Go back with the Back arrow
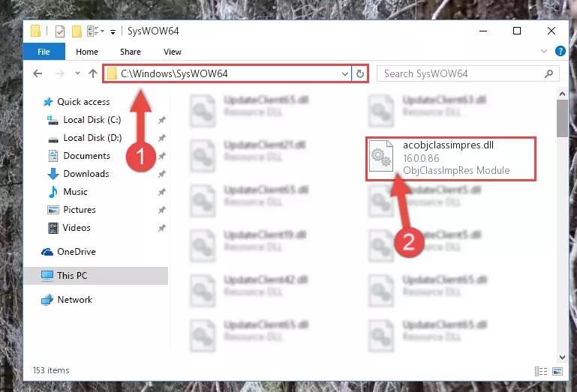The height and width of the screenshot is (392, 577). 38,73
